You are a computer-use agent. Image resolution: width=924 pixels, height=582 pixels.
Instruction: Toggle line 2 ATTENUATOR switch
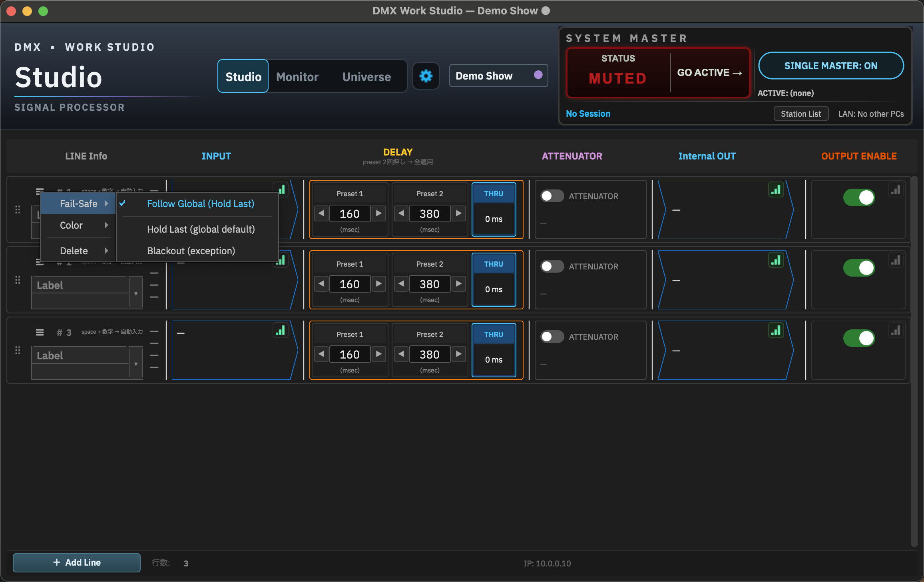(552, 266)
